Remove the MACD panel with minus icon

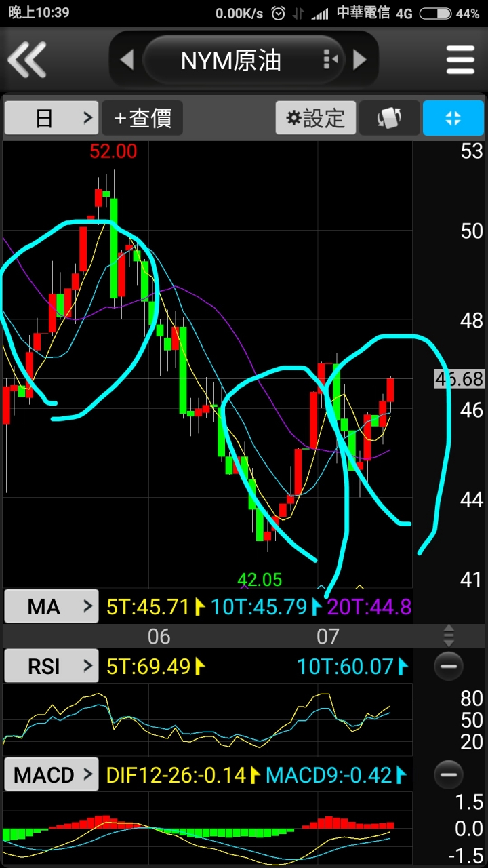(x=448, y=774)
